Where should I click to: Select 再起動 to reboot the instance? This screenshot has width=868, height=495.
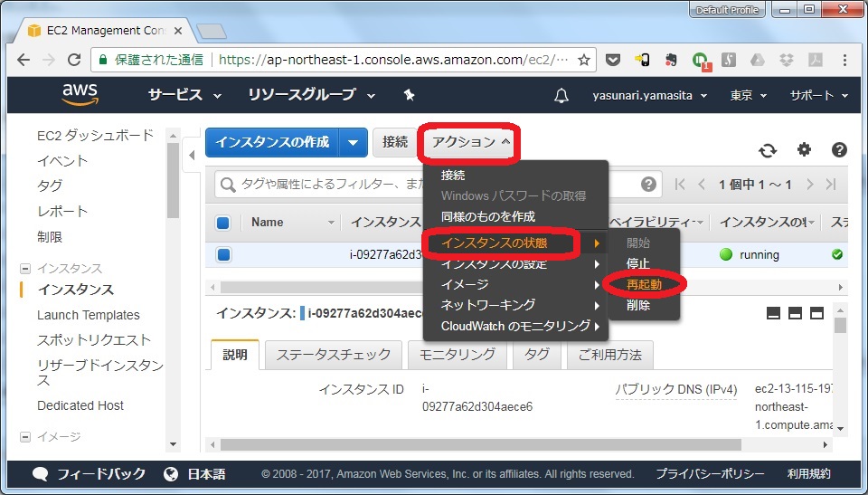click(x=644, y=284)
